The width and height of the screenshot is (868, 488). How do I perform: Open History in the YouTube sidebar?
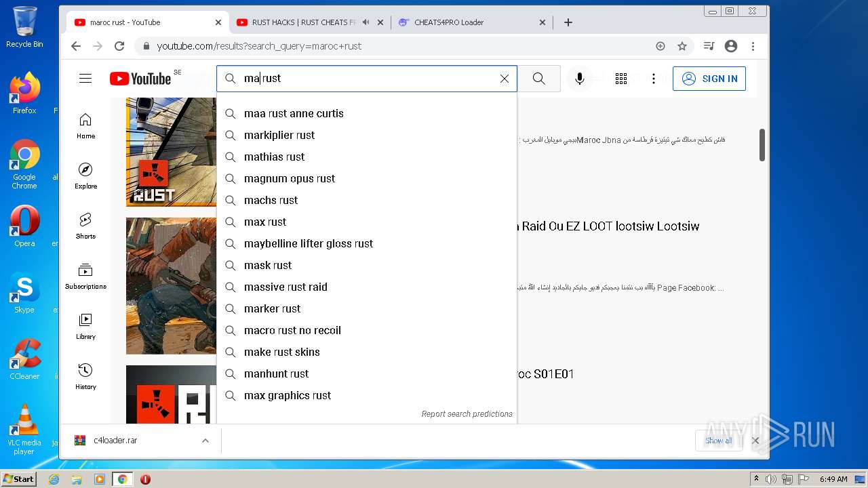[86, 377]
